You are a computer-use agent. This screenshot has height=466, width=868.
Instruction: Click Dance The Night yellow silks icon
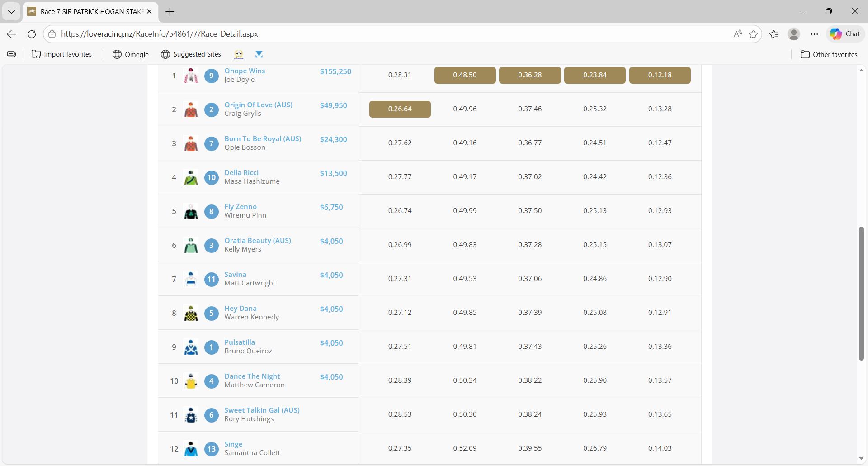pyautogui.click(x=191, y=381)
